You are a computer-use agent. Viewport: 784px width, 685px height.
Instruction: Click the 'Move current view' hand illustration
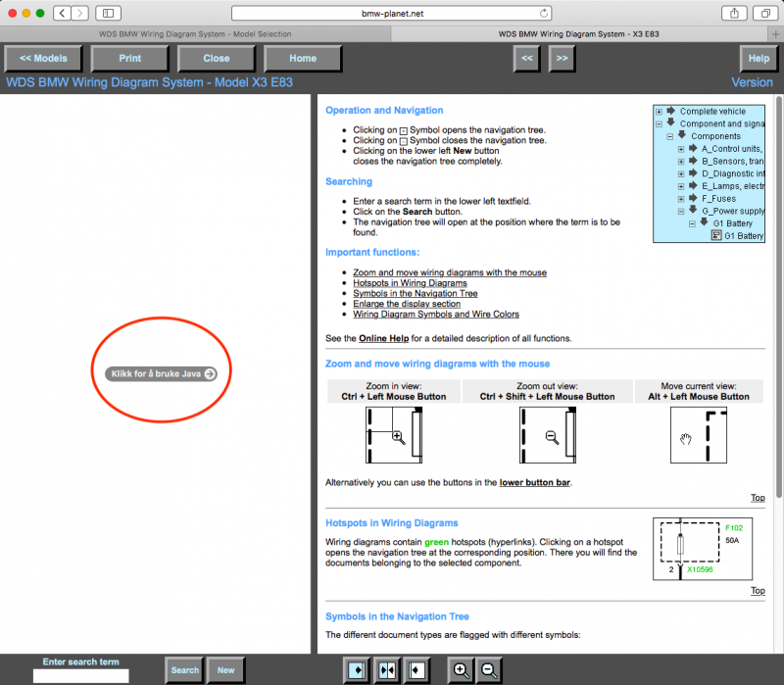(x=699, y=435)
